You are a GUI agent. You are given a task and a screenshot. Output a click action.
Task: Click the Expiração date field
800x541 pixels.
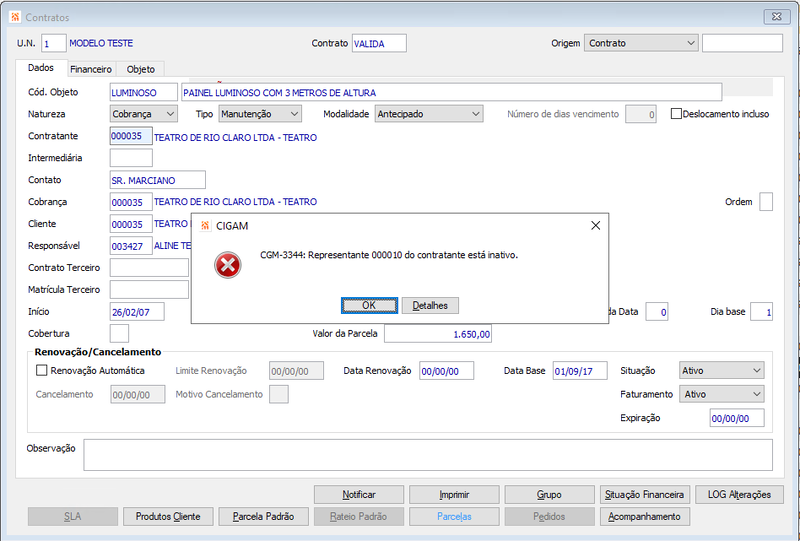click(737, 418)
